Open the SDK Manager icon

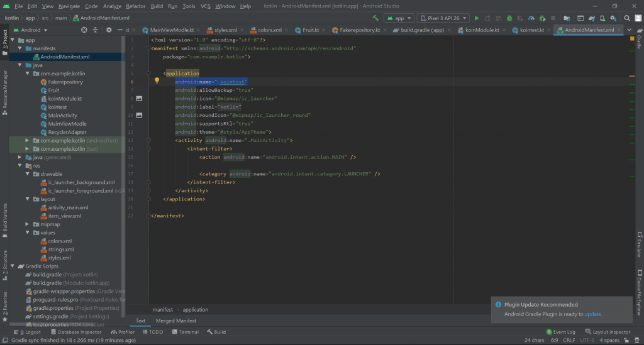(x=613, y=18)
